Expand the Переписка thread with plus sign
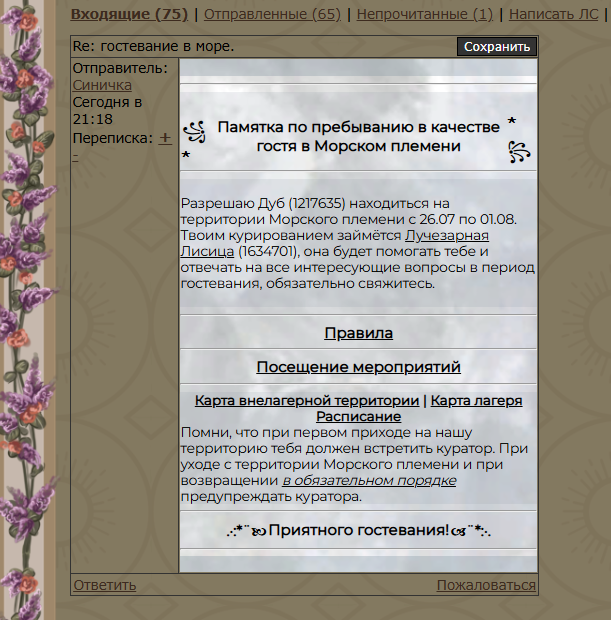 coord(165,137)
